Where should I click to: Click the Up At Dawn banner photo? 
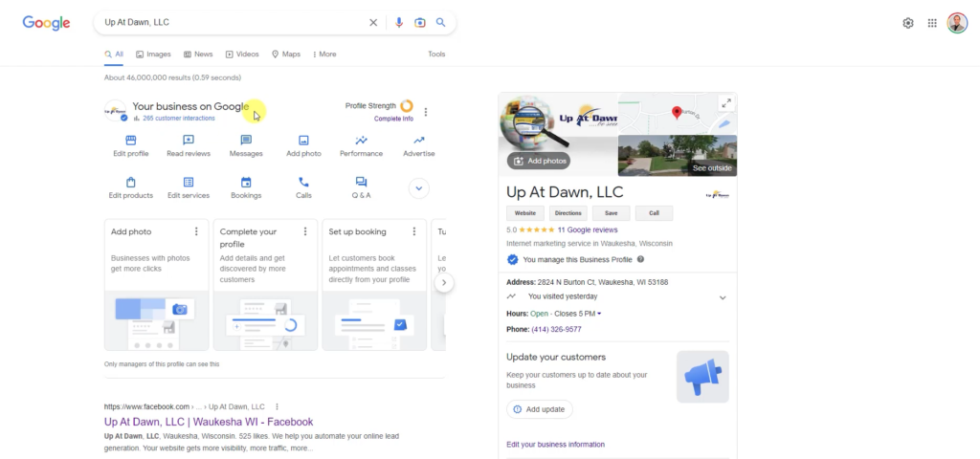point(558,134)
